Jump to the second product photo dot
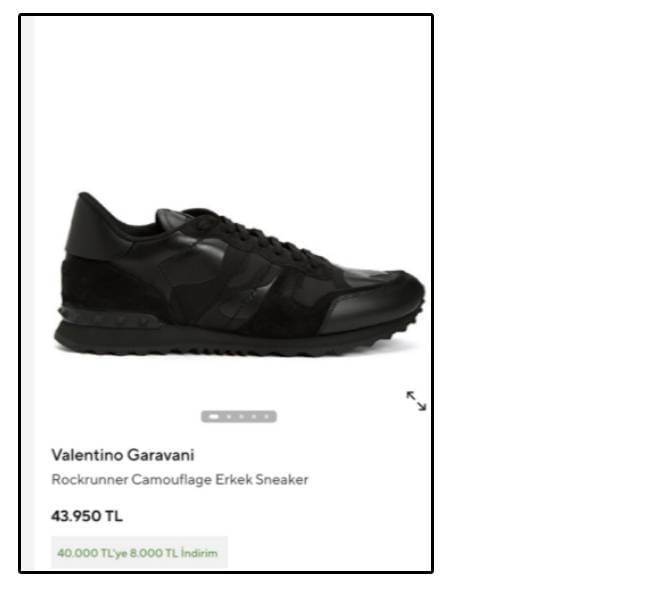Viewport: 650px width, 592px height. [x=229, y=417]
